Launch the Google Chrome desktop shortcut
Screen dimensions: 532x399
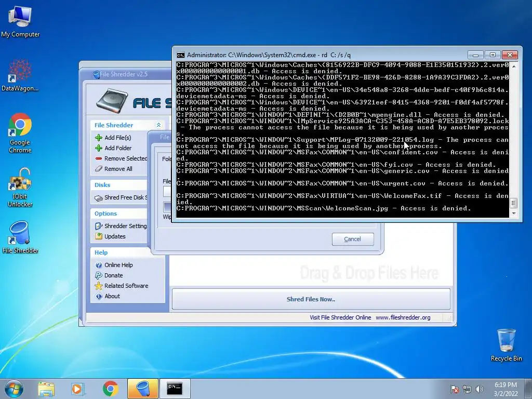[x=20, y=132]
